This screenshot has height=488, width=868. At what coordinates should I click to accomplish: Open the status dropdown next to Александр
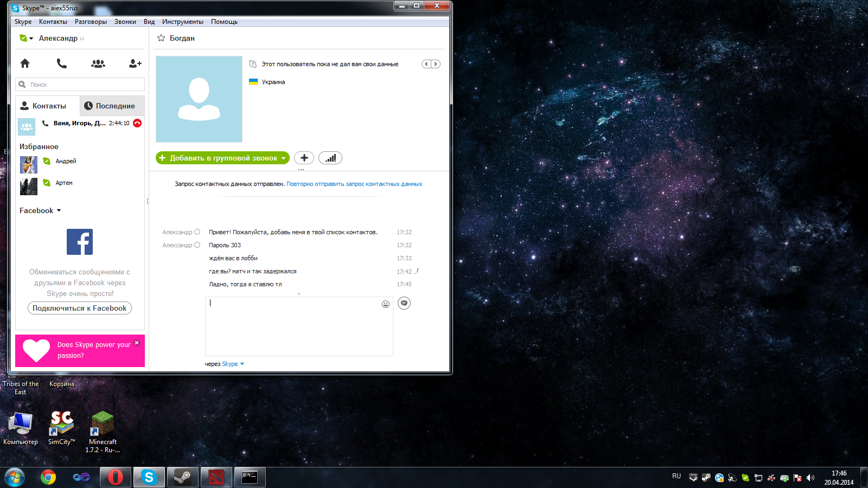click(27, 38)
